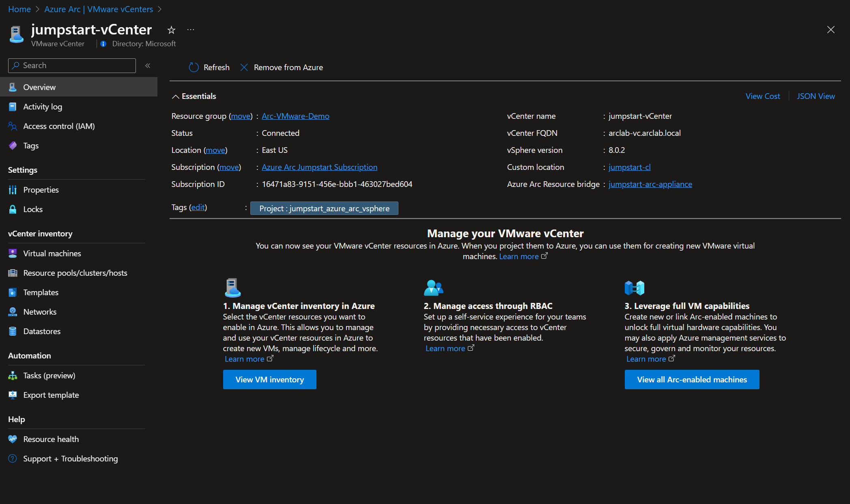Viewport: 850px width, 504px height.
Task: Collapse the sidebar with the double-chevron icon
Action: coord(148,65)
